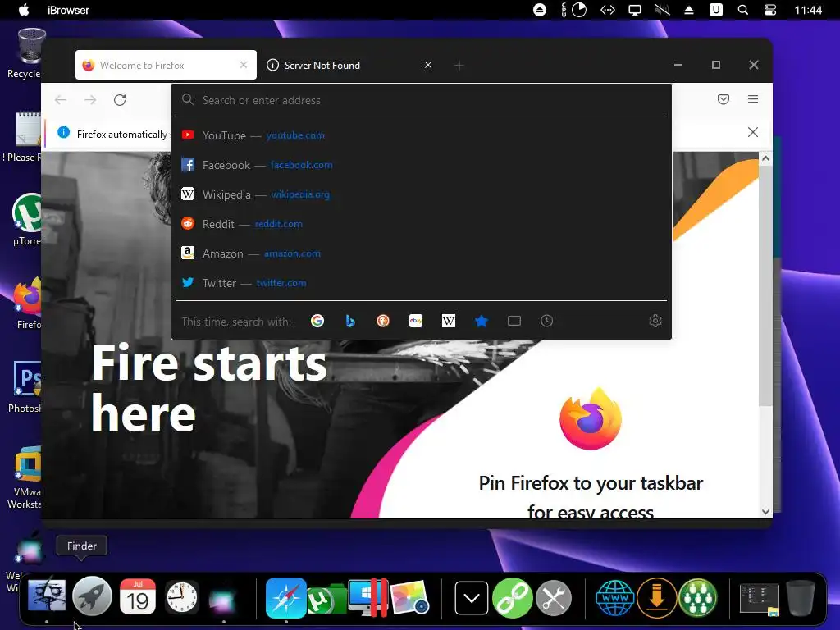The height and width of the screenshot is (630, 840).
Task: Search with Google this time
Action: click(x=317, y=321)
